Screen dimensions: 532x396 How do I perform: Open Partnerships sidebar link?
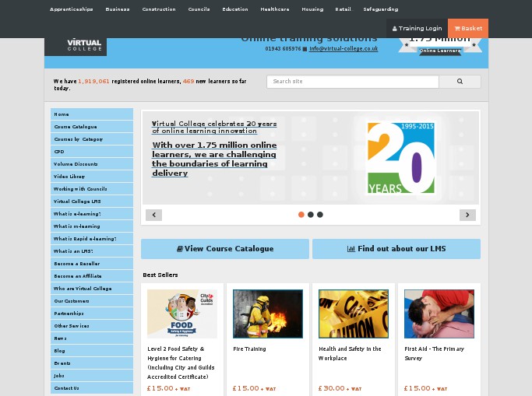[x=92, y=314]
